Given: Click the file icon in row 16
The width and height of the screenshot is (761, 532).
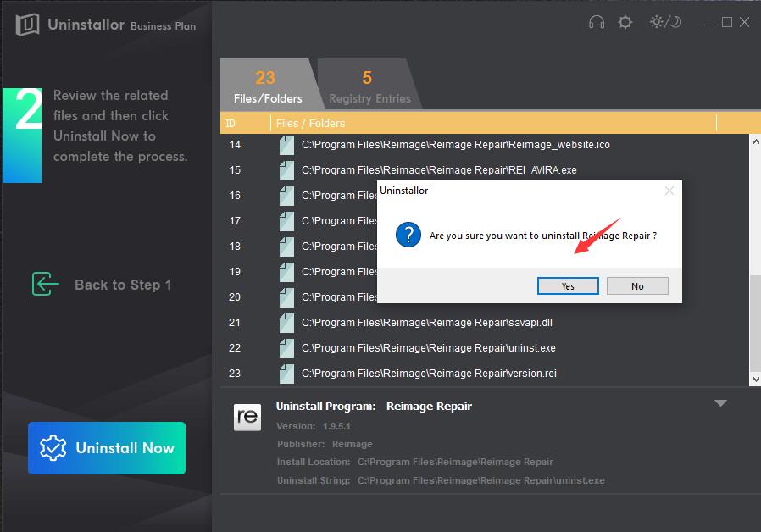Looking at the screenshot, I should coord(286,196).
